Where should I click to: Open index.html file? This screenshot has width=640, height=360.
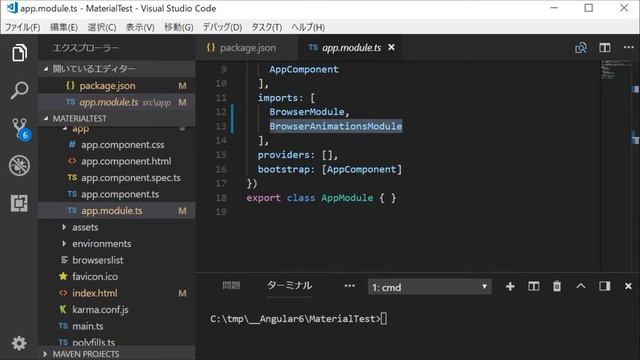[x=117, y=293]
